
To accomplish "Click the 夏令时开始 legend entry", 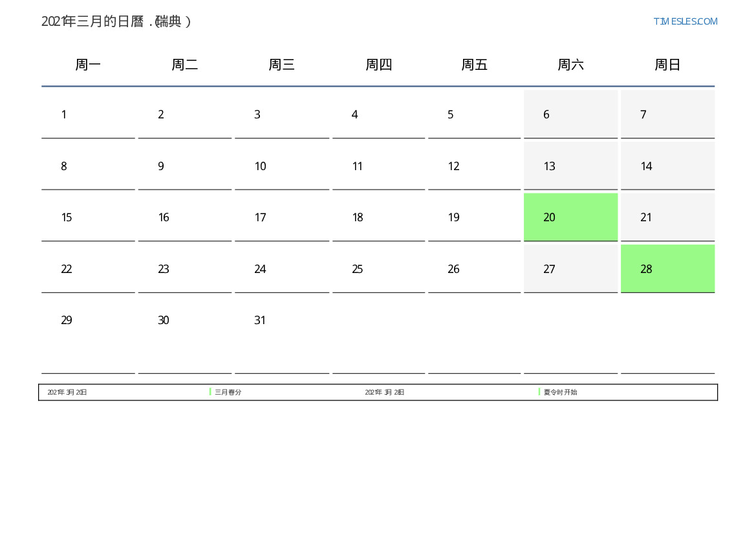I will click(560, 392).
